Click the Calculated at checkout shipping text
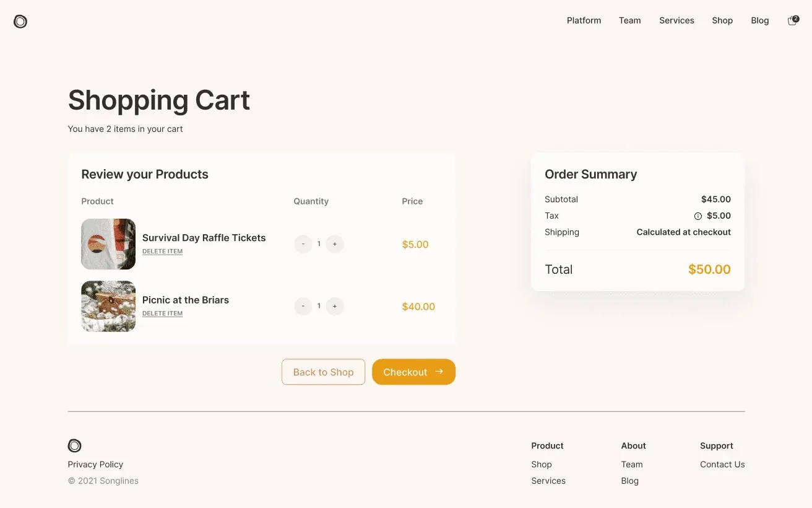Image resolution: width=812 pixels, height=508 pixels. click(x=684, y=232)
